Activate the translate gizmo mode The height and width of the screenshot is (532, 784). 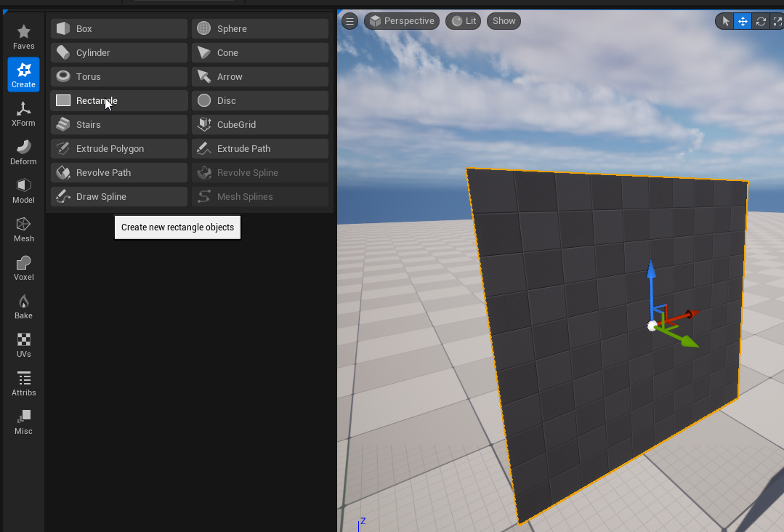coord(743,21)
